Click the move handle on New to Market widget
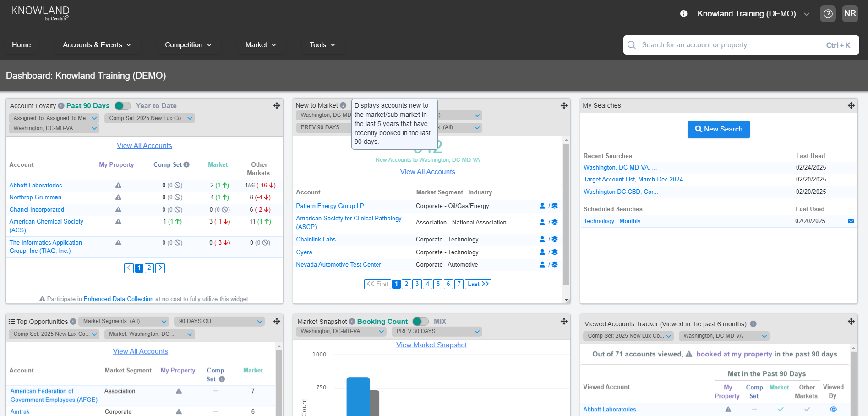Image resolution: width=868 pixels, height=416 pixels. 564,106
